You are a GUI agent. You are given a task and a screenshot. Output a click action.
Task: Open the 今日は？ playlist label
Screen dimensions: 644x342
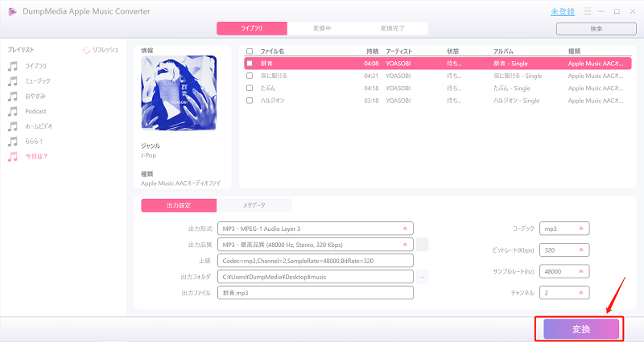pyautogui.click(x=36, y=156)
